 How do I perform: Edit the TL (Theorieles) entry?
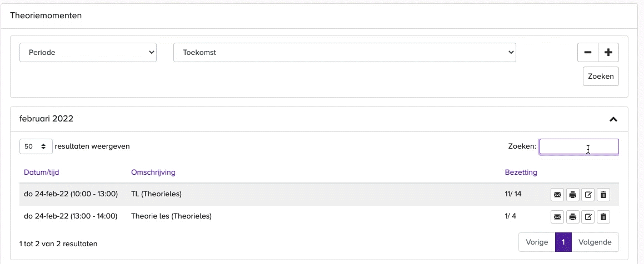(588, 195)
